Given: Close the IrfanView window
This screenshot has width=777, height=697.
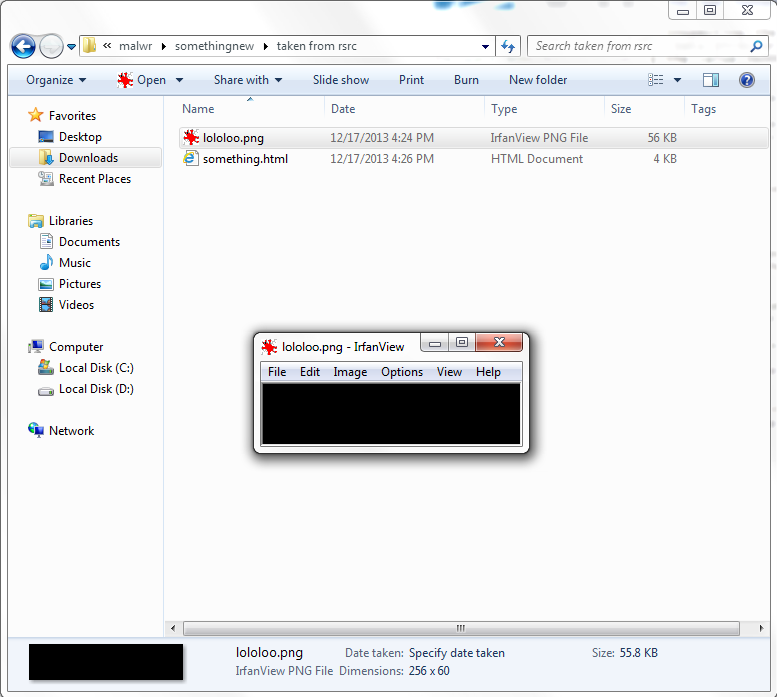Looking at the screenshot, I should [499, 342].
